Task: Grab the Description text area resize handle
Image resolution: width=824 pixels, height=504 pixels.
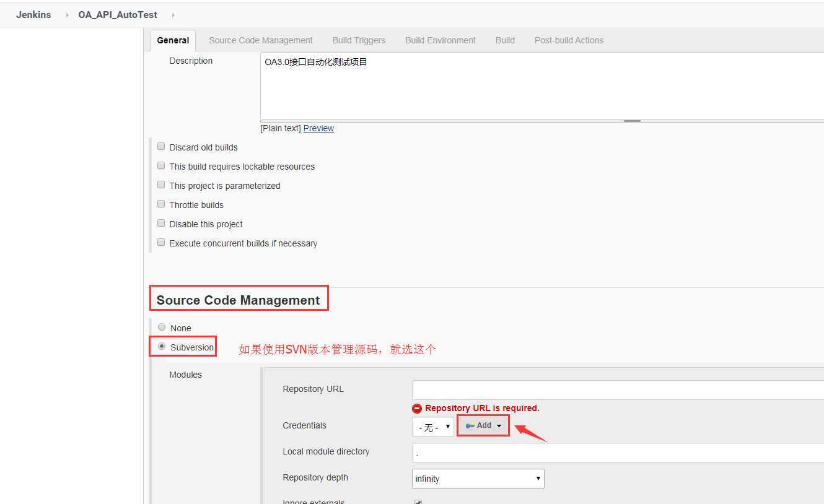Action: [632, 121]
